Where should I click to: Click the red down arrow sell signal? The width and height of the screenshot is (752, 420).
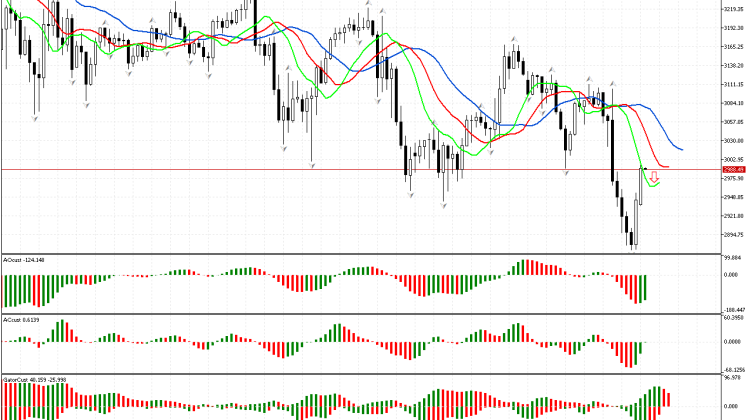656,177
